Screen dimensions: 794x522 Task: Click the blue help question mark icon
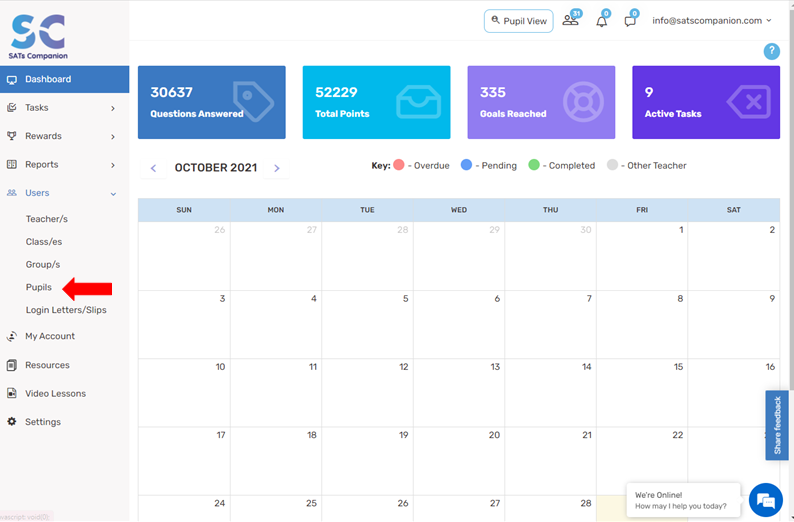click(771, 51)
